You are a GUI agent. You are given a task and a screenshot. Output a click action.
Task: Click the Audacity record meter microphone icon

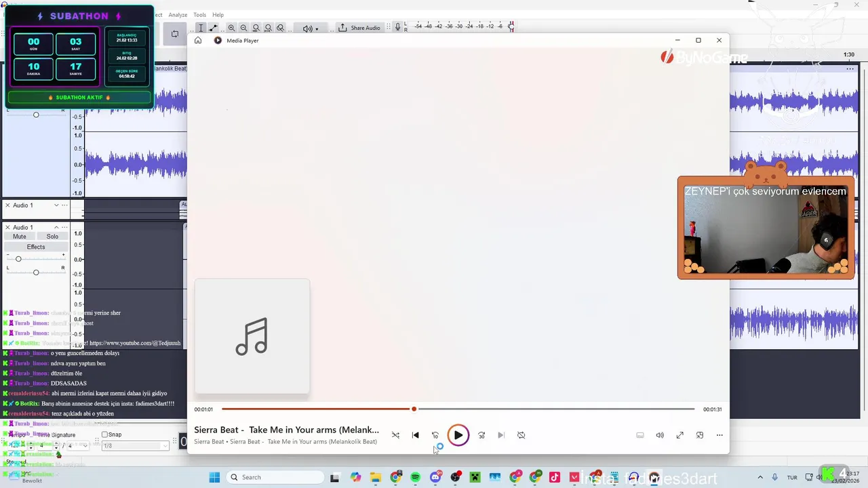398,27
